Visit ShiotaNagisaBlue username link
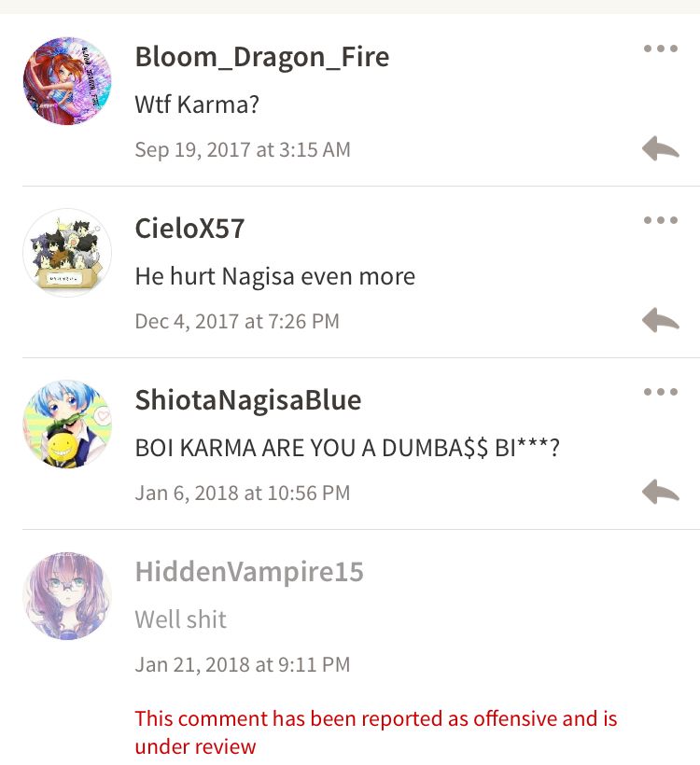 (x=248, y=400)
